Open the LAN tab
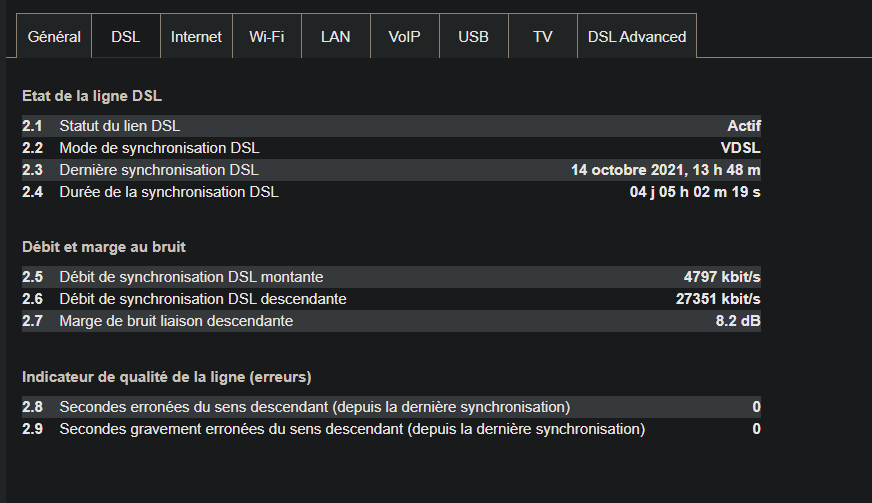 (x=336, y=37)
